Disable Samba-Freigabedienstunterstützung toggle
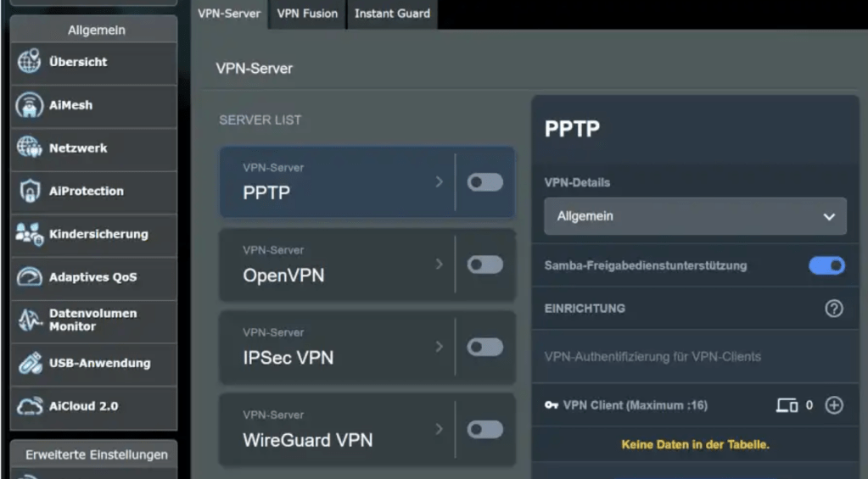Screen dimensions: 868x479 [x=826, y=265]
